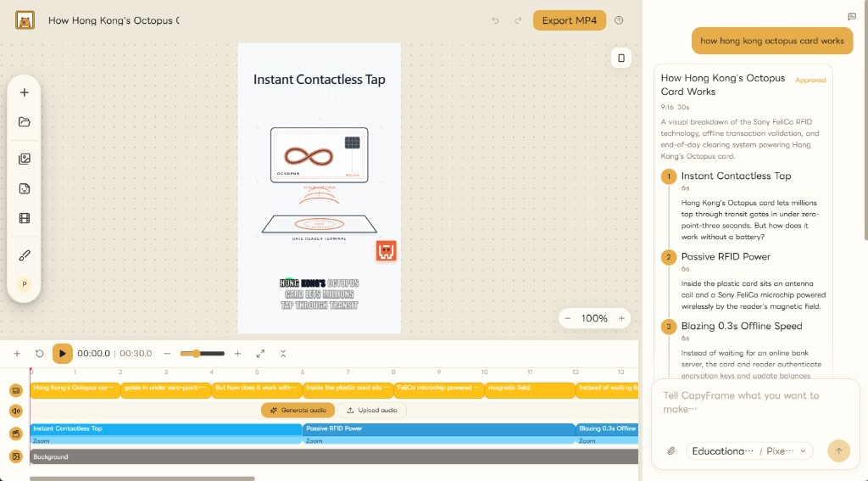The width and height of the screenshot is (868, 481).
Task: Click the red pixel mascot on the canvas
Action: click(x=387, y=250)
